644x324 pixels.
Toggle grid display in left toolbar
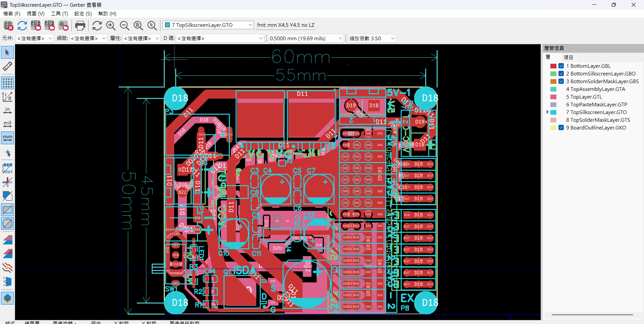[x=7, y=83]
